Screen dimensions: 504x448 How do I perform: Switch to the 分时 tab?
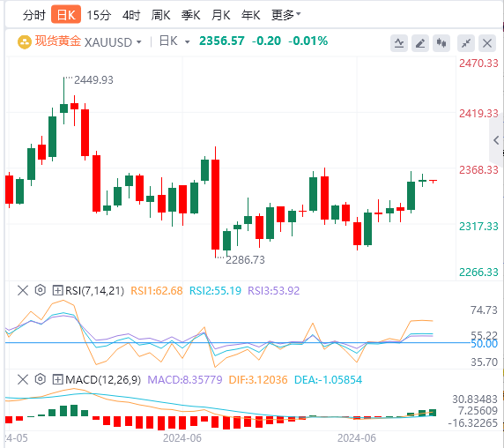(x=34, y=15)
